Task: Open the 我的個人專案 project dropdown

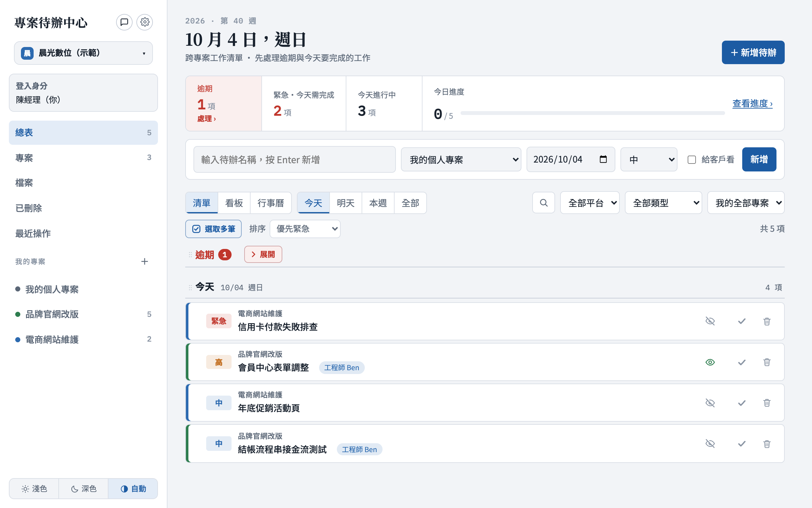Action: 461,160
